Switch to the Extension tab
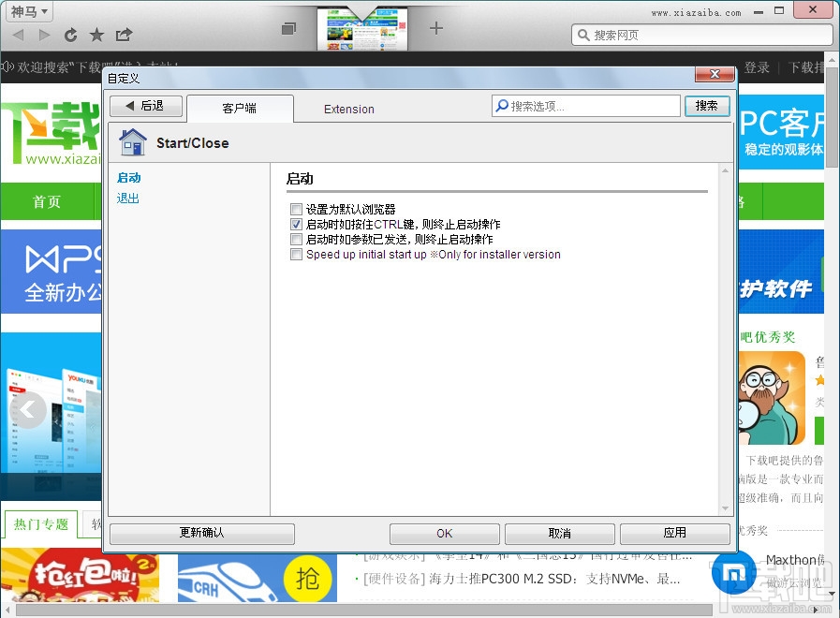The image size is (840, 618). (x=348, y=110)
